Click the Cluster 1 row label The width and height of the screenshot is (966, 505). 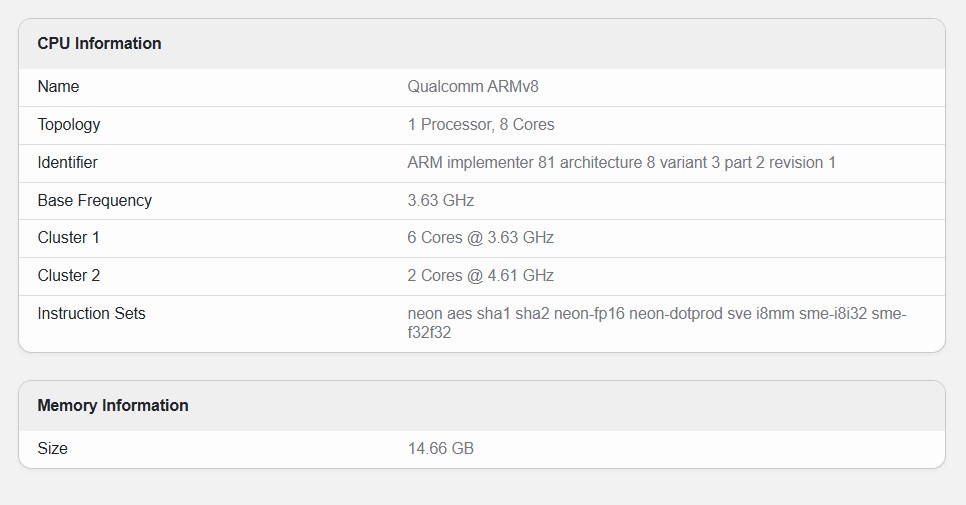[68, 238]
